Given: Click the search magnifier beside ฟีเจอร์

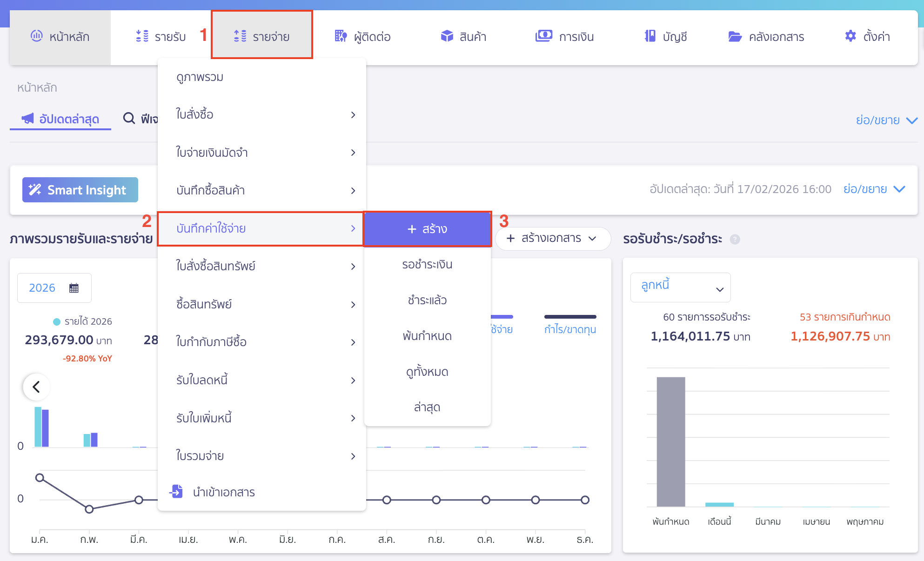Looking at the screenshot, I should point(129,119).
